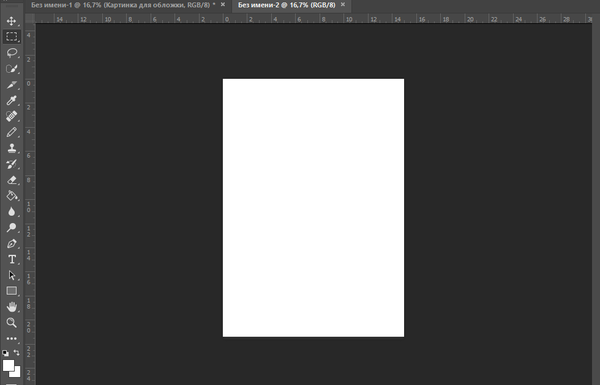This screenshot has height=385, width=600.
Task: Select the Crop tool
Action: 11,85
